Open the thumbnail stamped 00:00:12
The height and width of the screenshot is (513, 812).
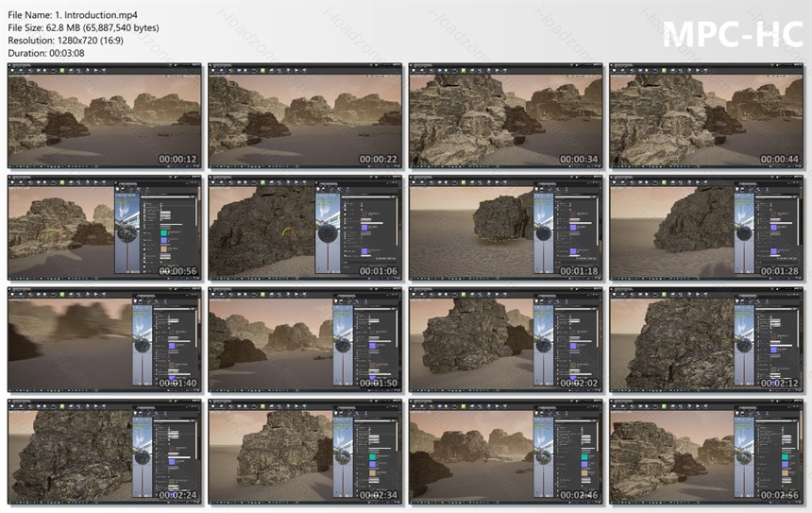pos(105,115)
